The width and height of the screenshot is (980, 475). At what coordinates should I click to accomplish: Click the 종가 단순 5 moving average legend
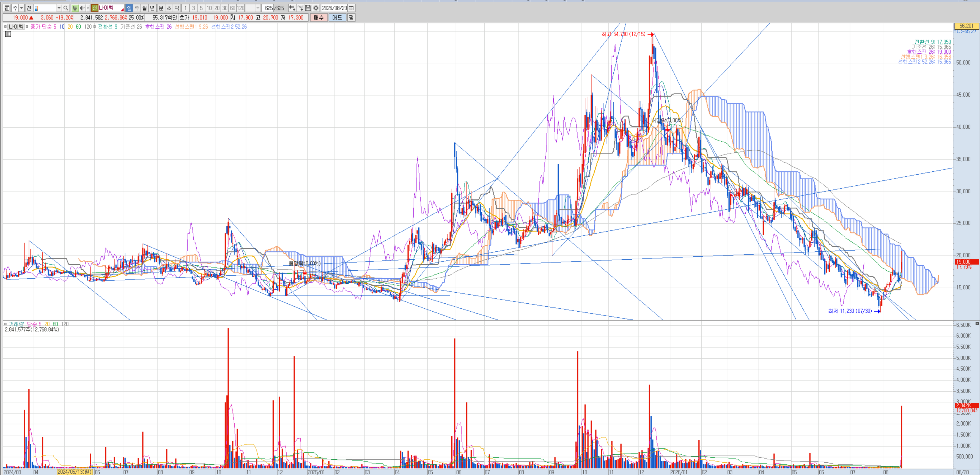pos(43,27)
